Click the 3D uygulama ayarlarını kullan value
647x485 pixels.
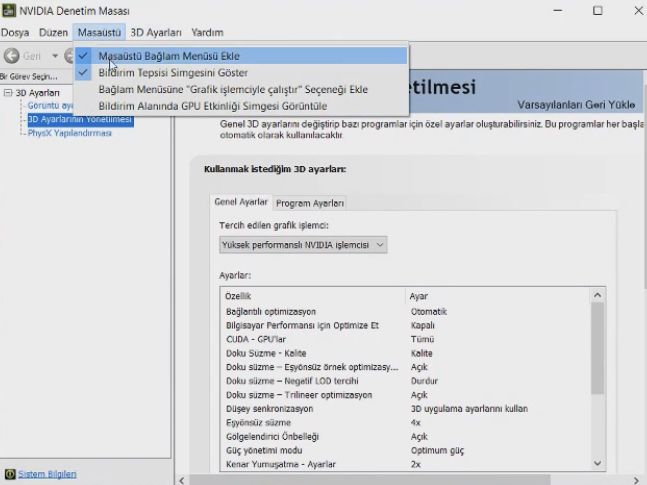(x=469, y=409)
